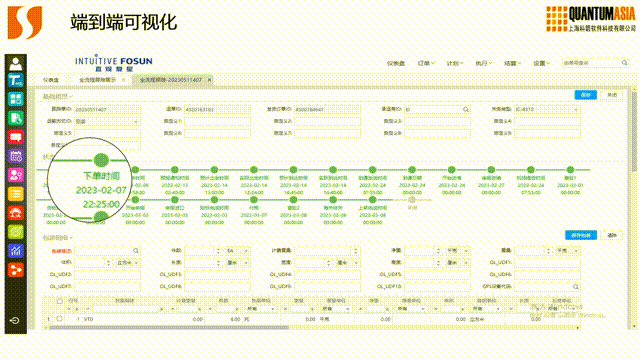Click the user profile icon in sidebar
Image resolution: width=640 pixels, height=360 pixels.
16,64
